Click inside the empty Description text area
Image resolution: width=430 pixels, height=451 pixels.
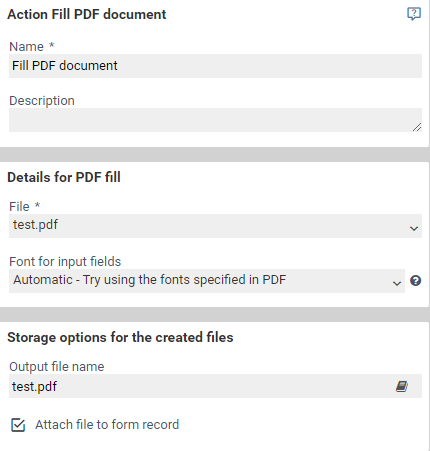[215, 120]
